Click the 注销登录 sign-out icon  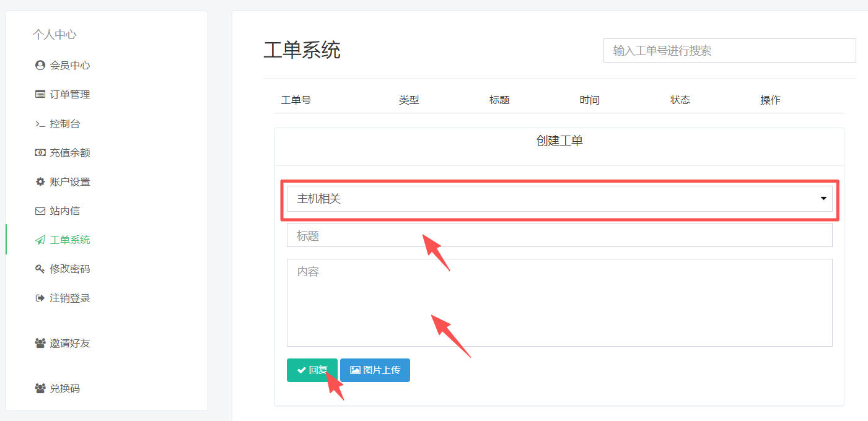40,298
